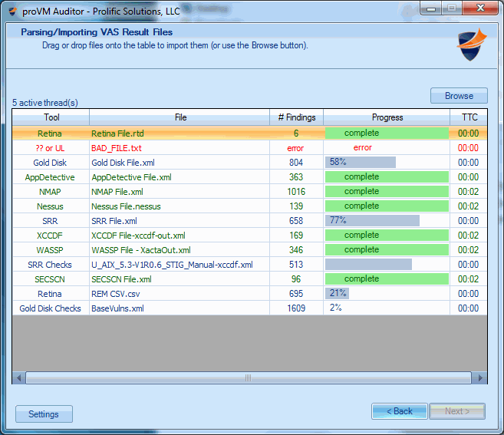This screenshot has height=435, width=504.
Task: Select SECSCN File.xml file name
Action: pyautogui.click(x=121, y=279)
